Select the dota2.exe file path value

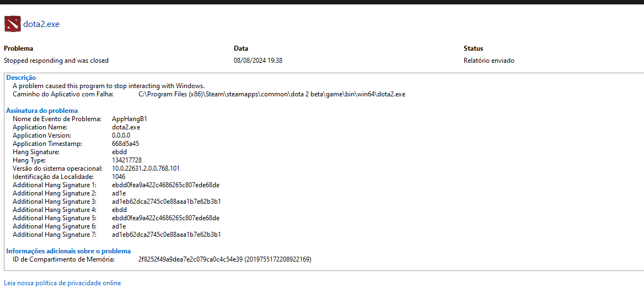(x=272, y=94)
